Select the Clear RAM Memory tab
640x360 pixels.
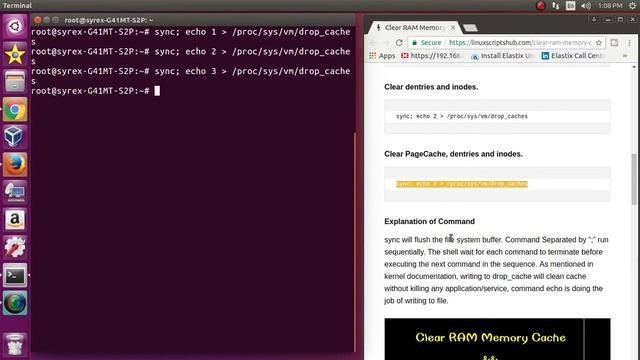[414, 28]
